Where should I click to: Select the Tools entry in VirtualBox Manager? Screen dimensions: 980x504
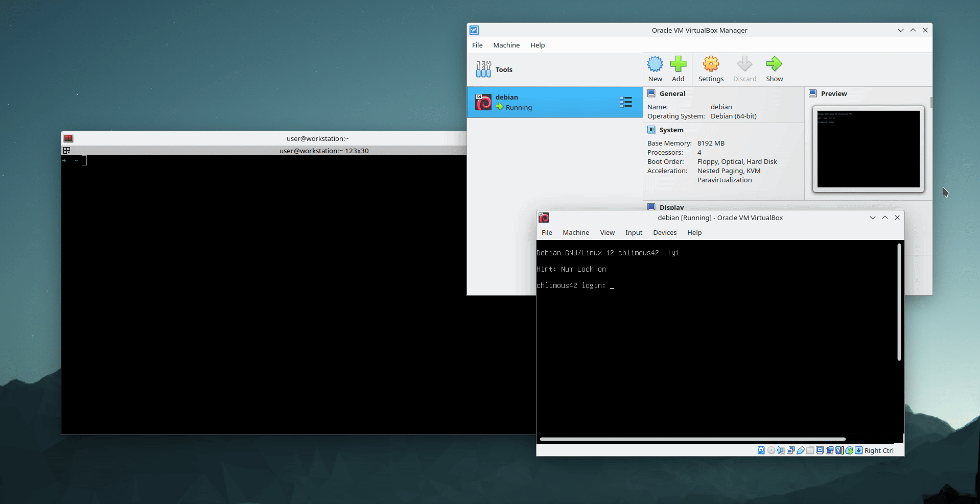[x=554, y=69]
